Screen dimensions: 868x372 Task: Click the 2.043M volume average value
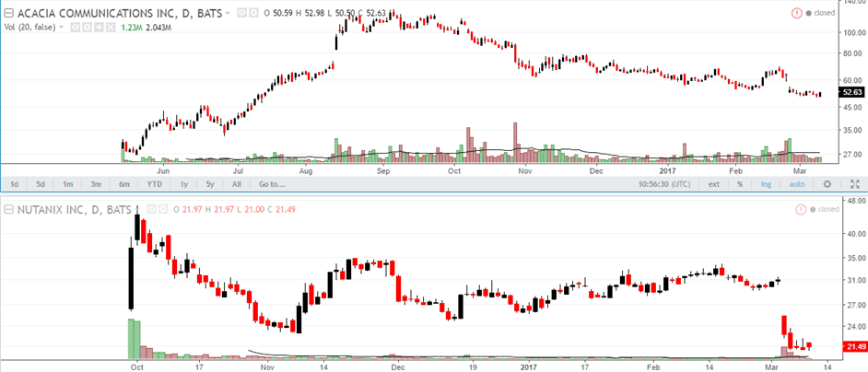point(158,28)
